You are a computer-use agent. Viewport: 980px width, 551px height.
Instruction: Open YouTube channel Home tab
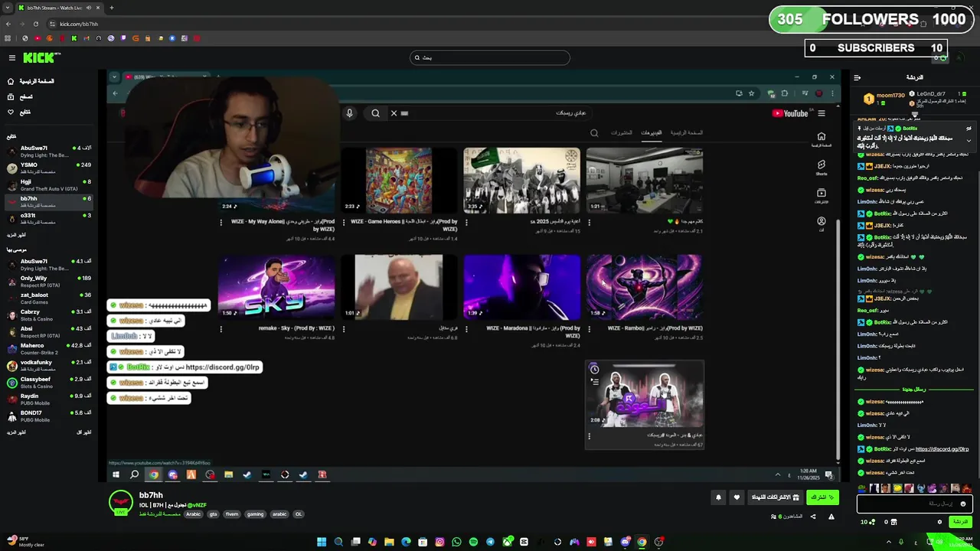687,133
